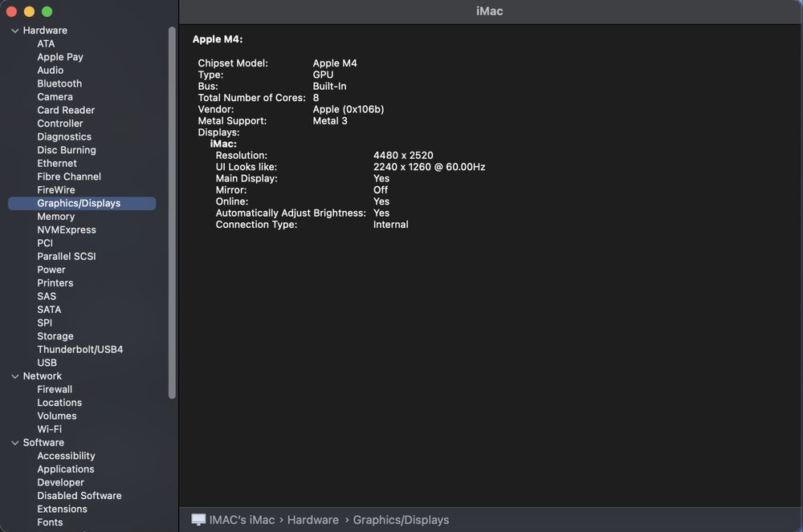Click the Bus value Built-In

pyautogui.click(x=329, y=87)
